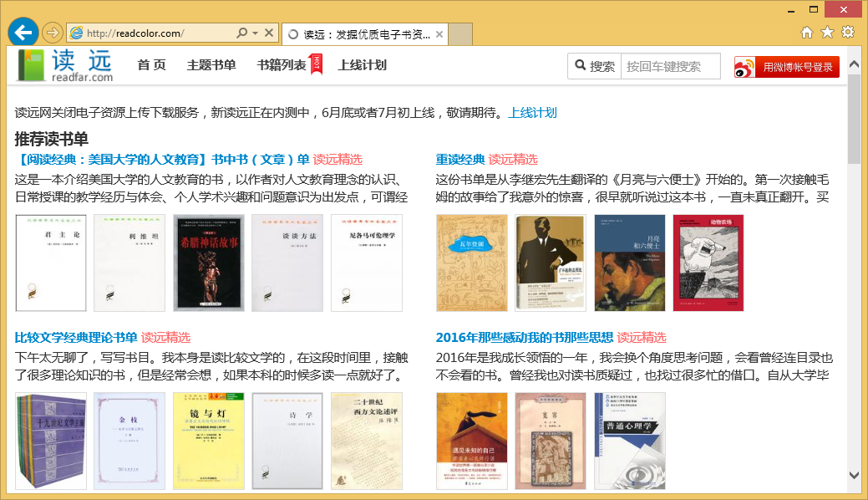Image resolution: width=868 pixels, height=500 pixels.
Task: Open 比较文学经典理论书单 link
Action: tap(76, 338)
